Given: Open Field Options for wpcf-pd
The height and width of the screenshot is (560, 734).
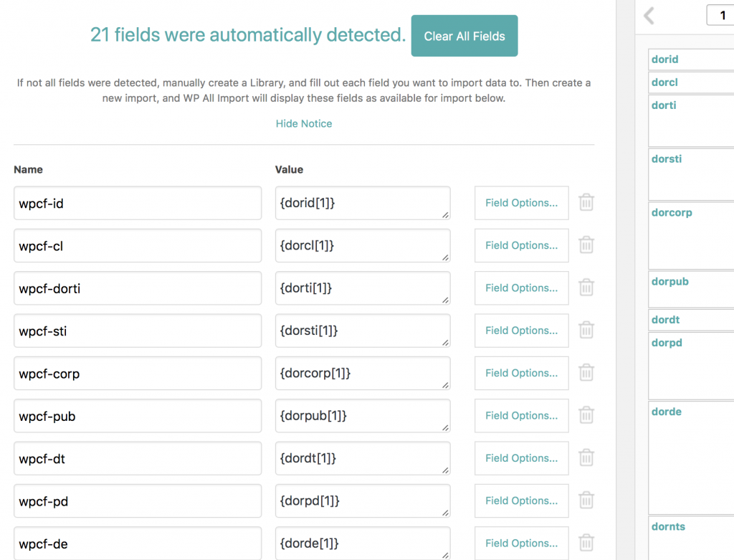Looking at the screenshot, I should click(x=522, y=501).
